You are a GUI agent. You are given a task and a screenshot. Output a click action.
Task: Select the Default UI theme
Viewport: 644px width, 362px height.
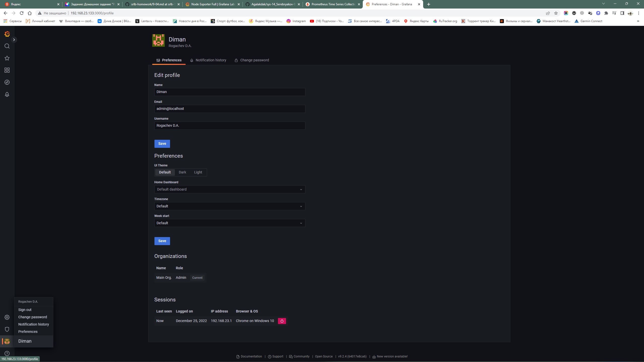[165, 172]
